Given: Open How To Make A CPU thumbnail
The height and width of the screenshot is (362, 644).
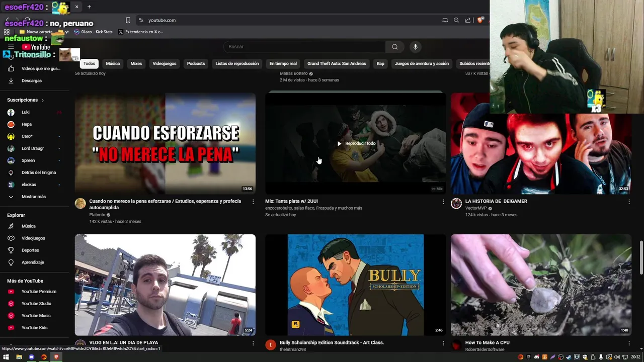Looking at the screenshot, I should tap(541, 285).
